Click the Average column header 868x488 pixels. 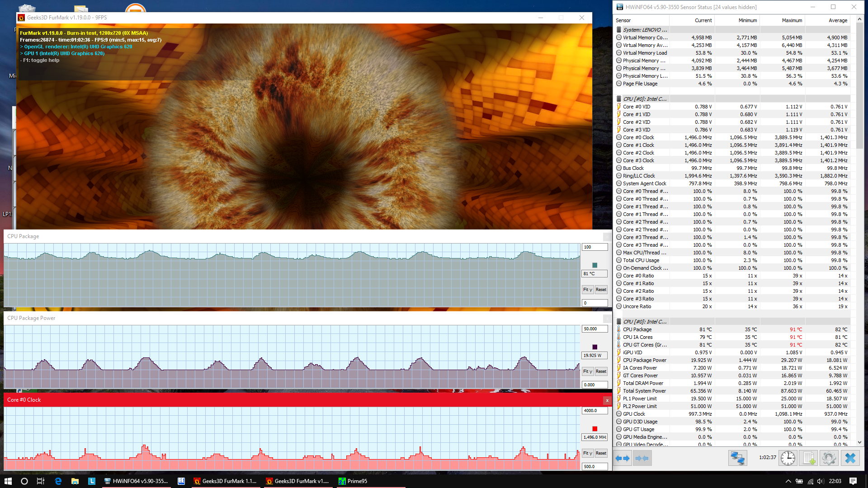(837, 20)
